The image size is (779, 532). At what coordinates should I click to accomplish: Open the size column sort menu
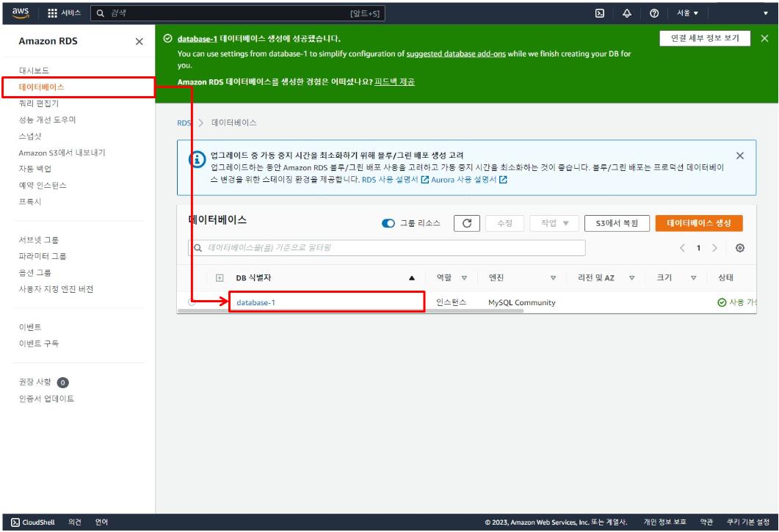[x=693, y=278]
